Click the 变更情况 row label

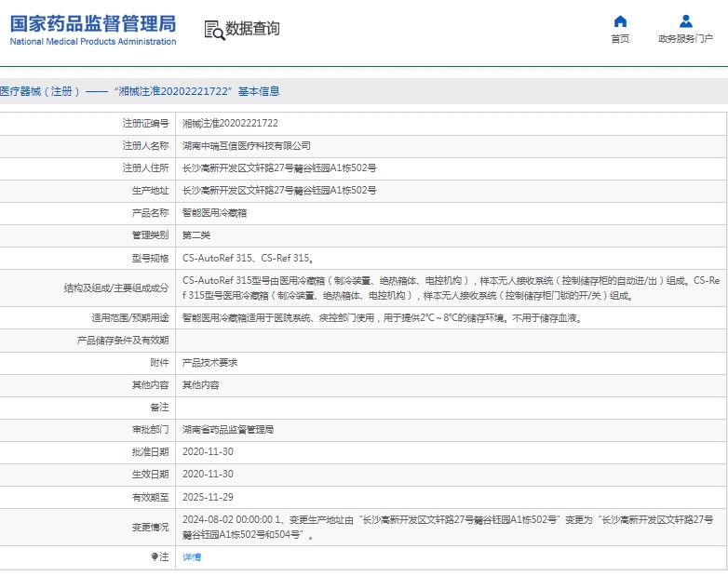tap(150, 528)
